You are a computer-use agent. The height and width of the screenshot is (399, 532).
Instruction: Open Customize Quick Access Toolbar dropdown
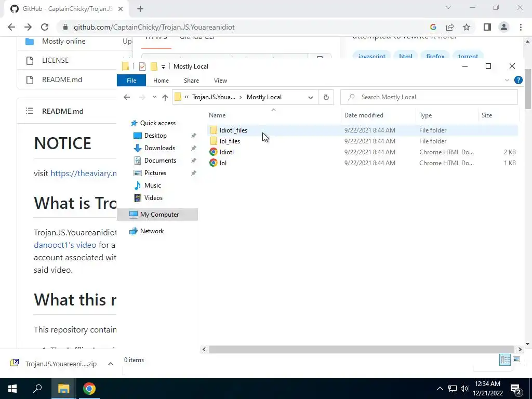click(x=163, y=67)
